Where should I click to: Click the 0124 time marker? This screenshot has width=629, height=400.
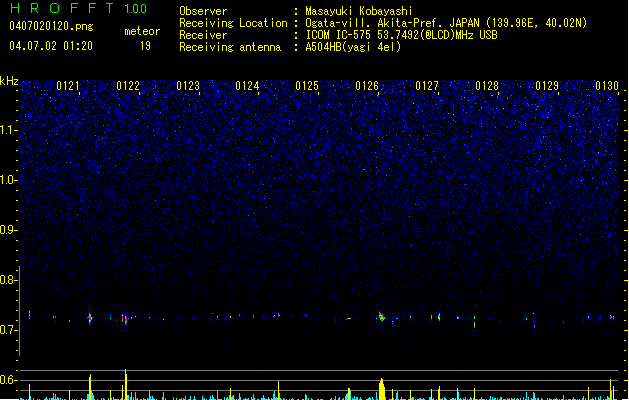[247, 86]
